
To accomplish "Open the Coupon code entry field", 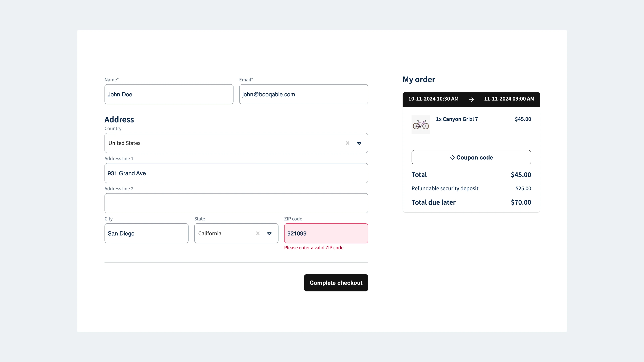I will point(471,157).
